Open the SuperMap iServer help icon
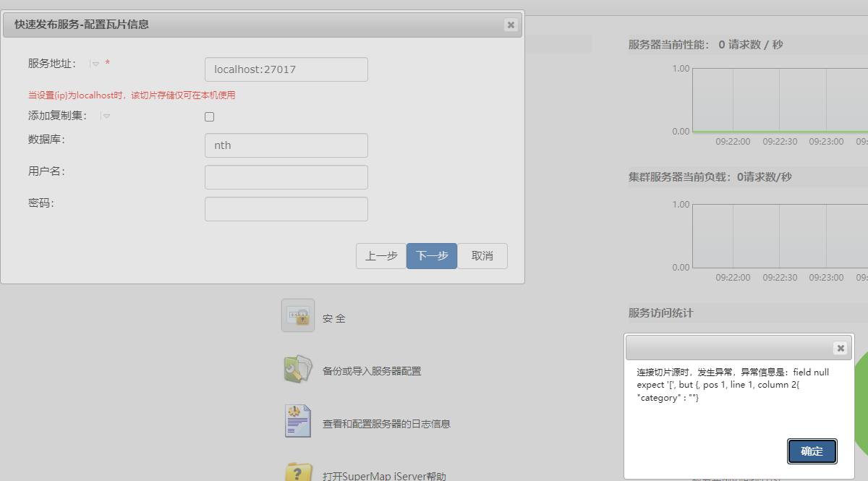Image resolution: width=868 pixels, height=481 pixels. [x=298, y=472]
